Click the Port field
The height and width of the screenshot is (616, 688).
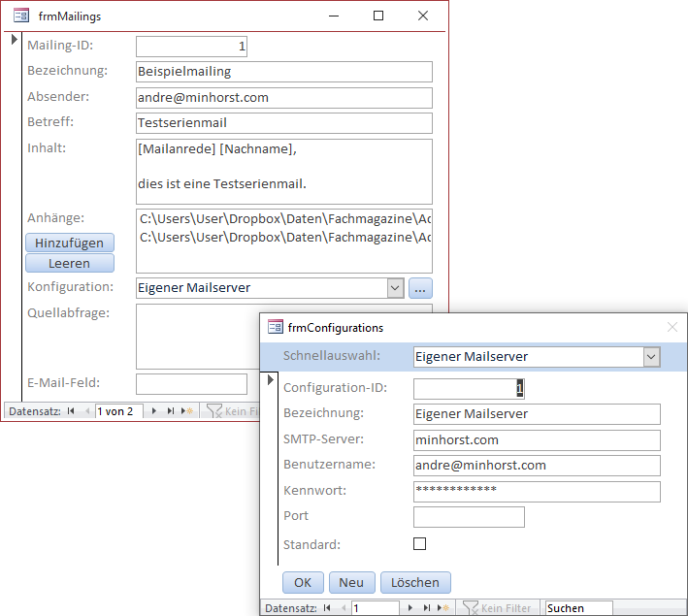click(x=469, y=517)
